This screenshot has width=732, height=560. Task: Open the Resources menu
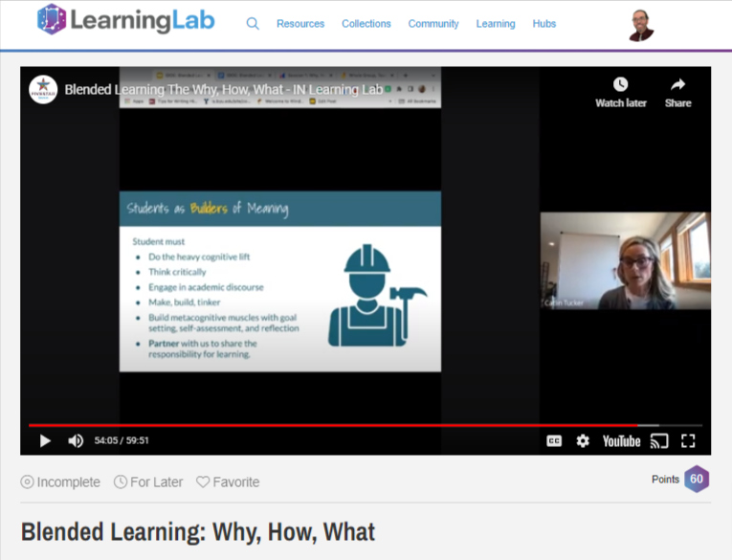coord(300,23)
